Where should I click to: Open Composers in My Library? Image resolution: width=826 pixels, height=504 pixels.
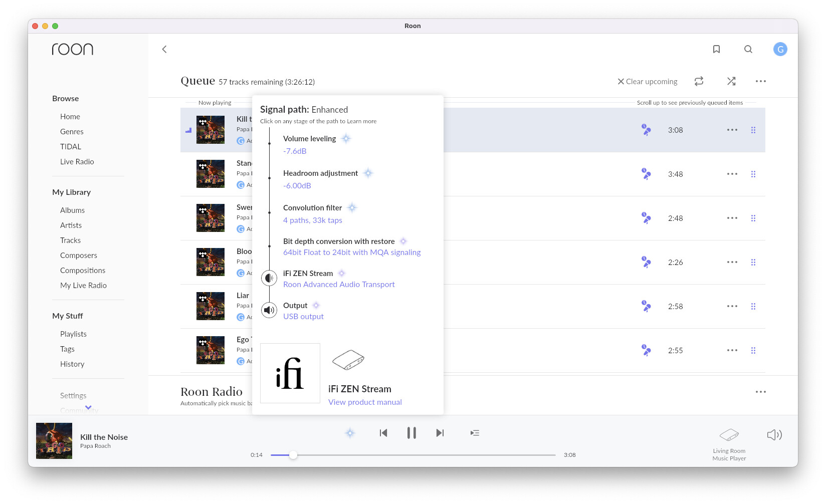(x=79, y=255)
